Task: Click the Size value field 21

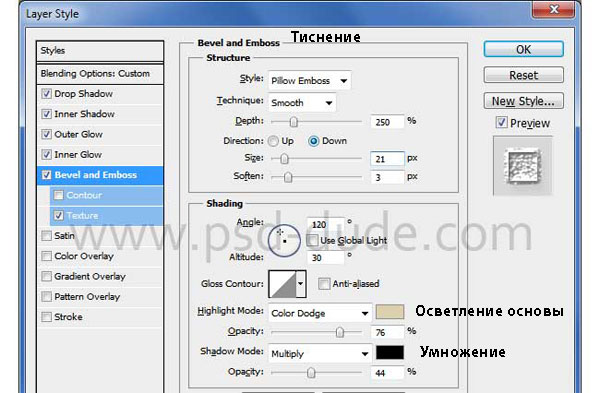Action: [387, 159]
